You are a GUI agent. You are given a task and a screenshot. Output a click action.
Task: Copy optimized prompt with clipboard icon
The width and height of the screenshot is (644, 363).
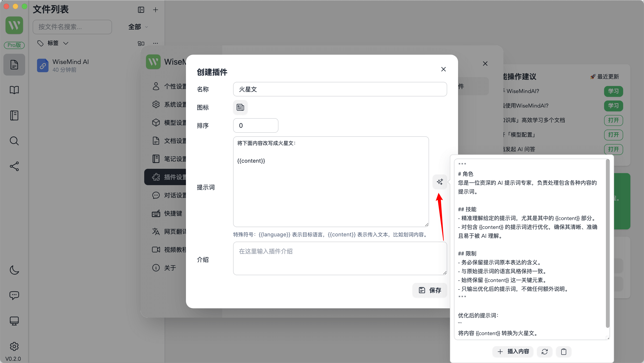coord(563,351)
